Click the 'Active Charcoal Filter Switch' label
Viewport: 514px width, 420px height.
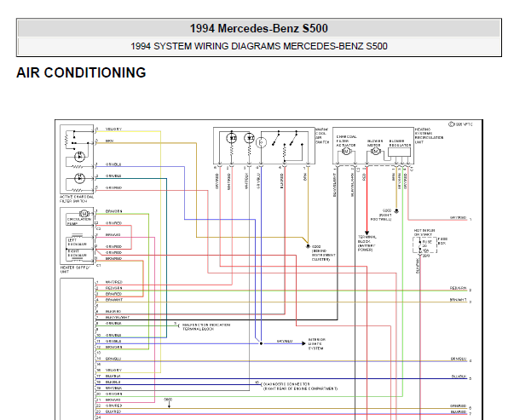click(77, 199)
